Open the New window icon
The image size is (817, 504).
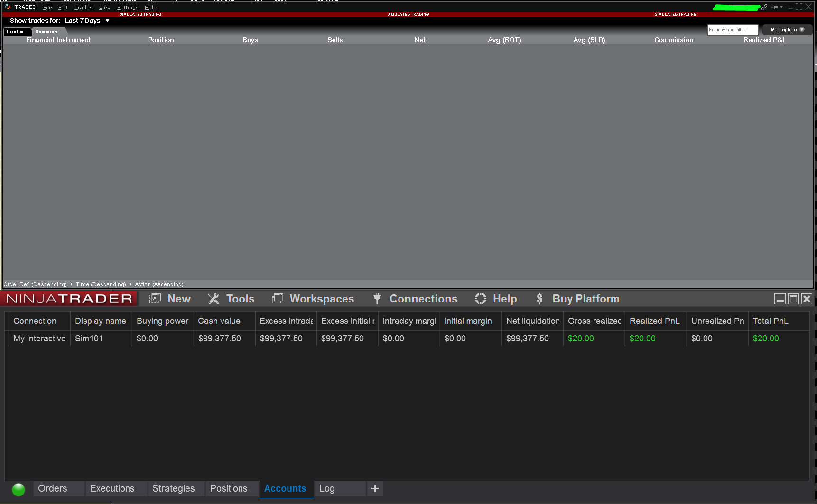click(x=155, y=298)
